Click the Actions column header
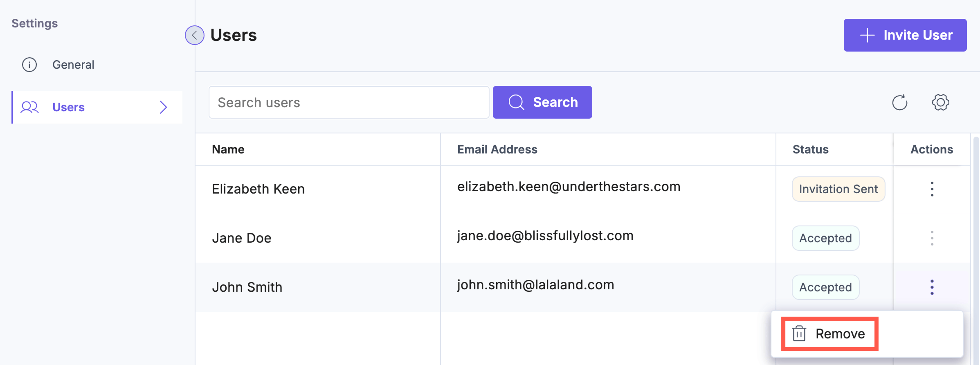The image size is (980, 365). point(932,150)
